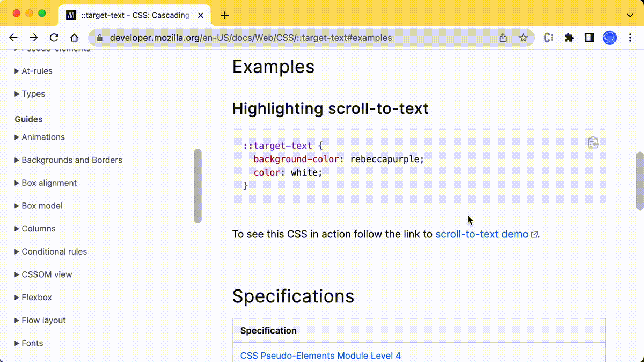Viewport: 644px width, 362px height.
Task: Open a new browser tab
Action: [225, 15]
